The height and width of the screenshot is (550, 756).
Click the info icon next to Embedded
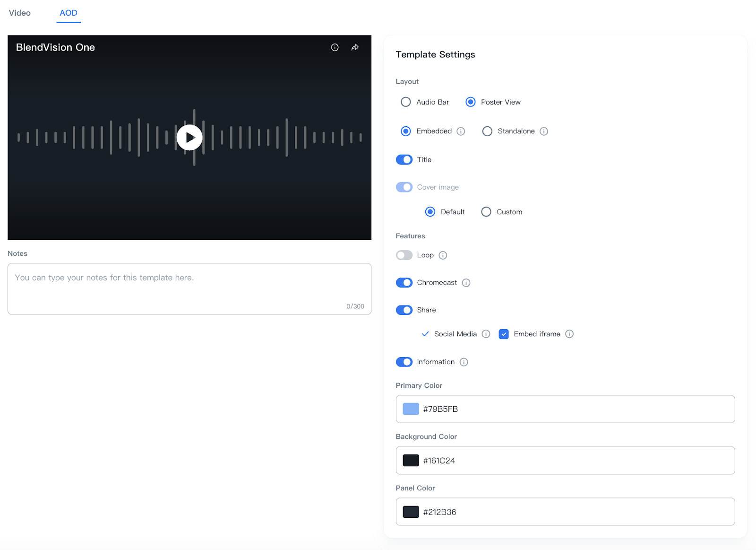click(461, 131)
